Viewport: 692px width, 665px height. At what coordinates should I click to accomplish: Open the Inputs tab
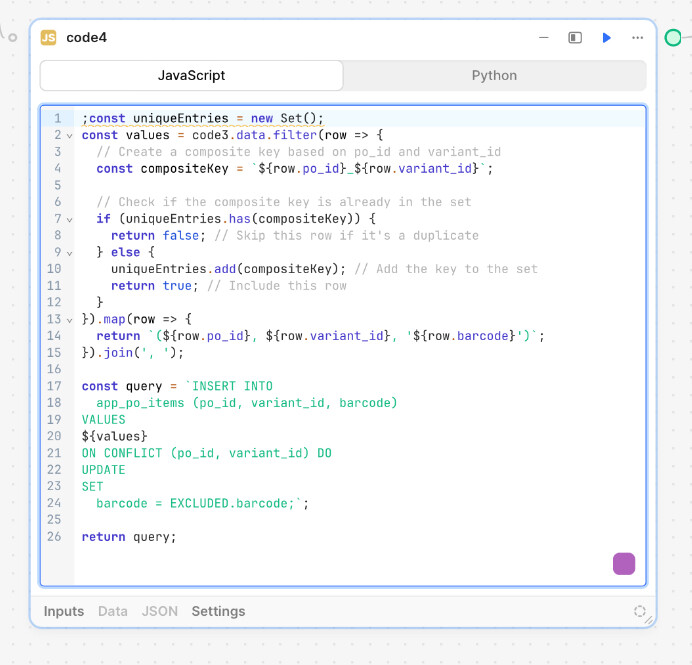tap(64, 611)
